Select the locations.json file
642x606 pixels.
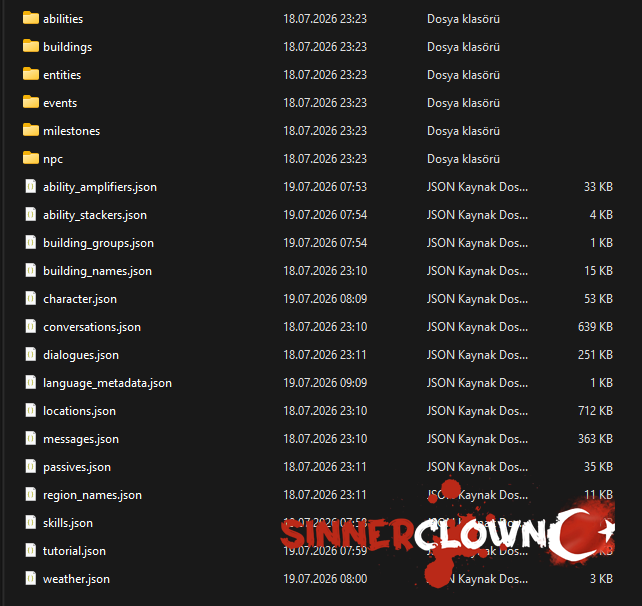(79, 411)
